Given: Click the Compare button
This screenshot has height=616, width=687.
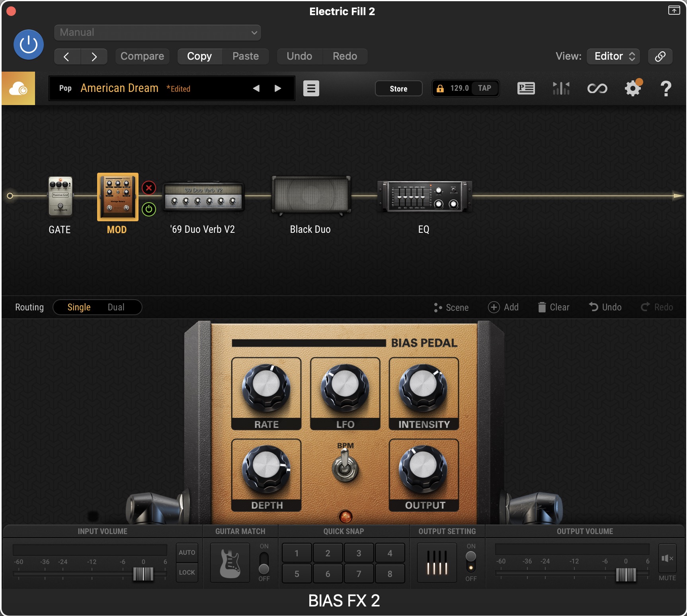Looking at the screenshot, I should click(142, 57).
